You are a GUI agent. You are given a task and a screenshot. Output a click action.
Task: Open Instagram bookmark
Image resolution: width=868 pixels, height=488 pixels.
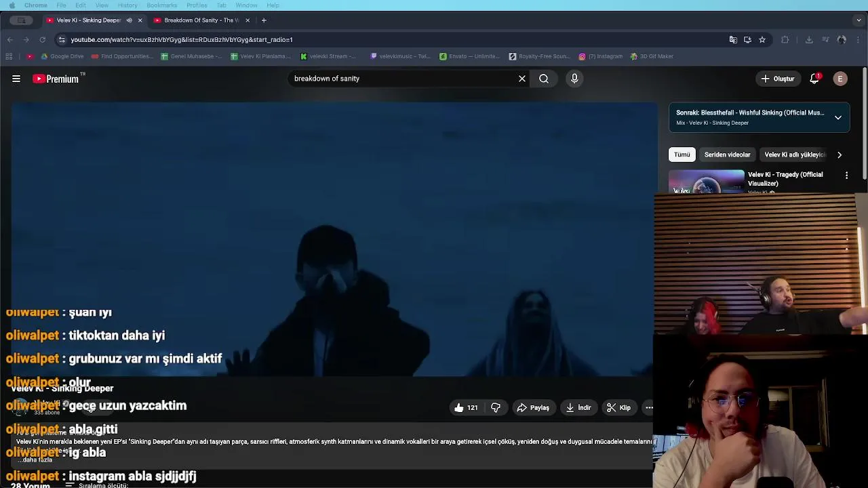pos(601,56)
